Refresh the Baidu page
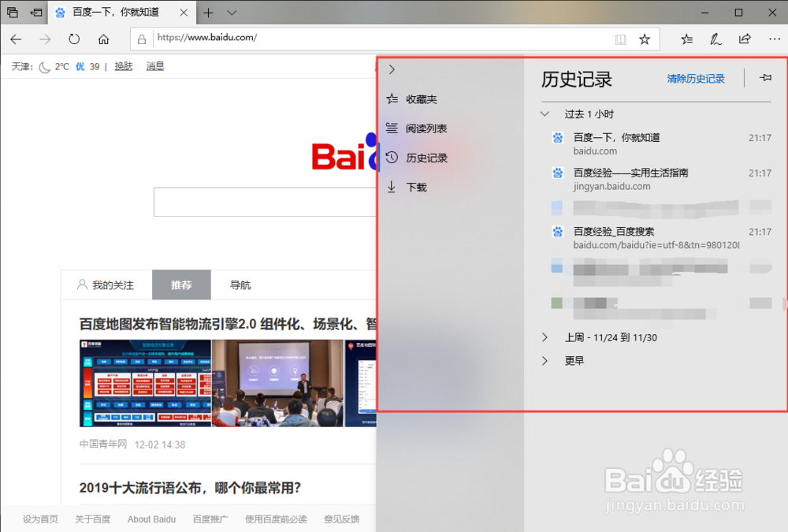 pos(74,39)
